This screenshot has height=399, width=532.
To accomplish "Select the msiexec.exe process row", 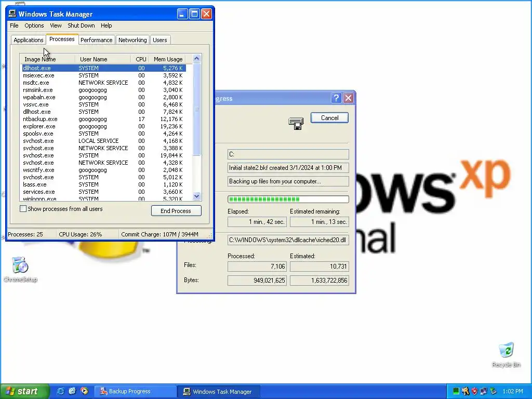I will 103,75.
